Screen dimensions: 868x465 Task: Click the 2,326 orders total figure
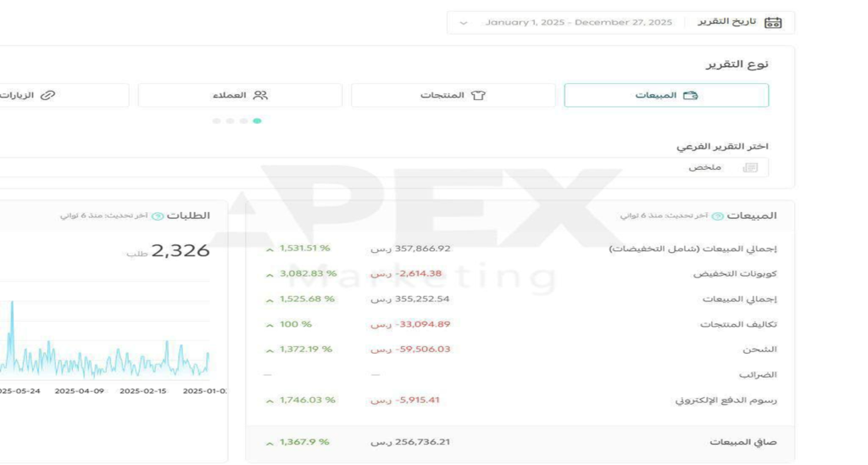coord(180,250)
